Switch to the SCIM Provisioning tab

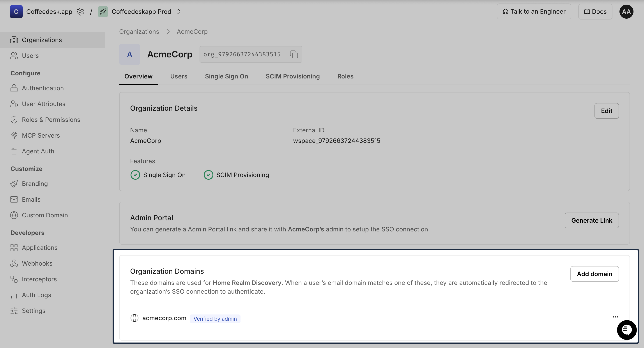[x=292, y=76]
